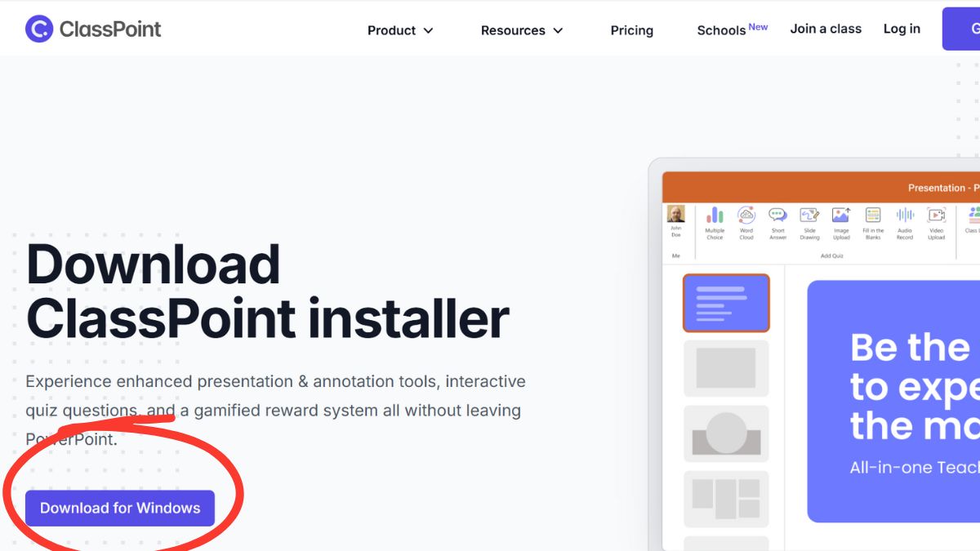
Task: Open the Slide Drawing tool
Action: coord(809,223)
